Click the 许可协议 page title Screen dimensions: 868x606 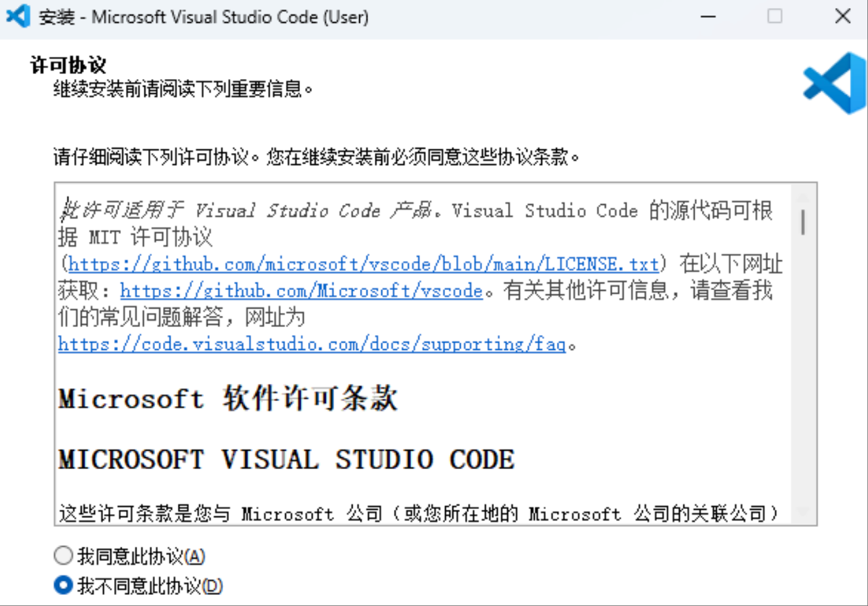point(51,62)
